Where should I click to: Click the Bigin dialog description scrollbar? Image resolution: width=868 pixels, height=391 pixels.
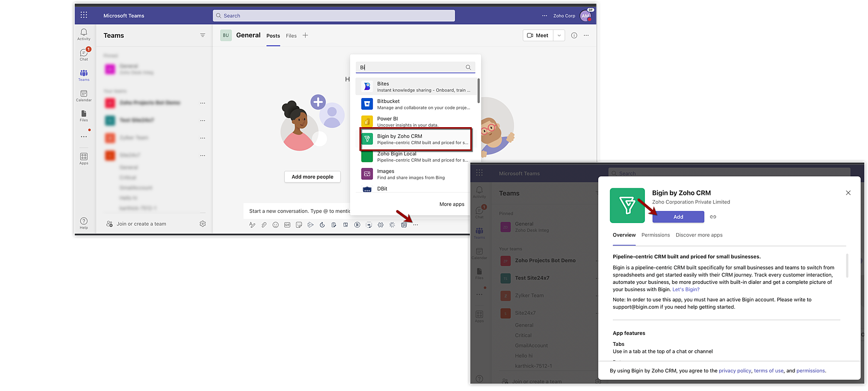coord(847,266)
